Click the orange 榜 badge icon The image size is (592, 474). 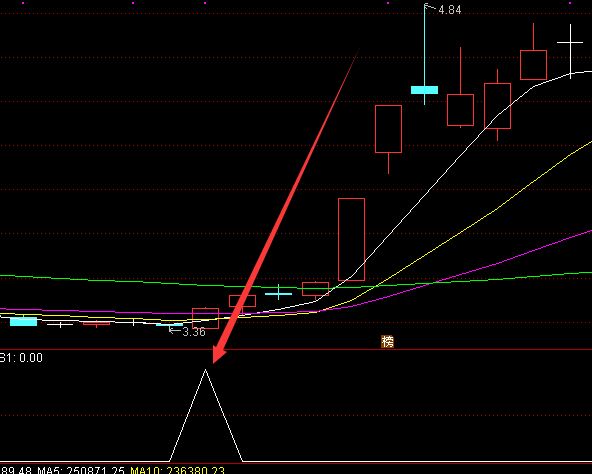pos(387,341)
